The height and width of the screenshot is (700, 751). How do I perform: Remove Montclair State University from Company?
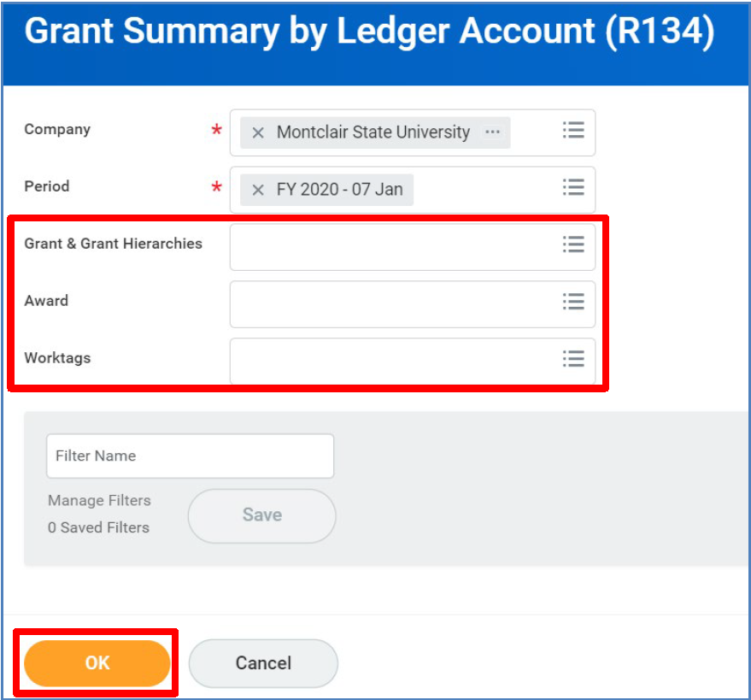click(258, 132)
